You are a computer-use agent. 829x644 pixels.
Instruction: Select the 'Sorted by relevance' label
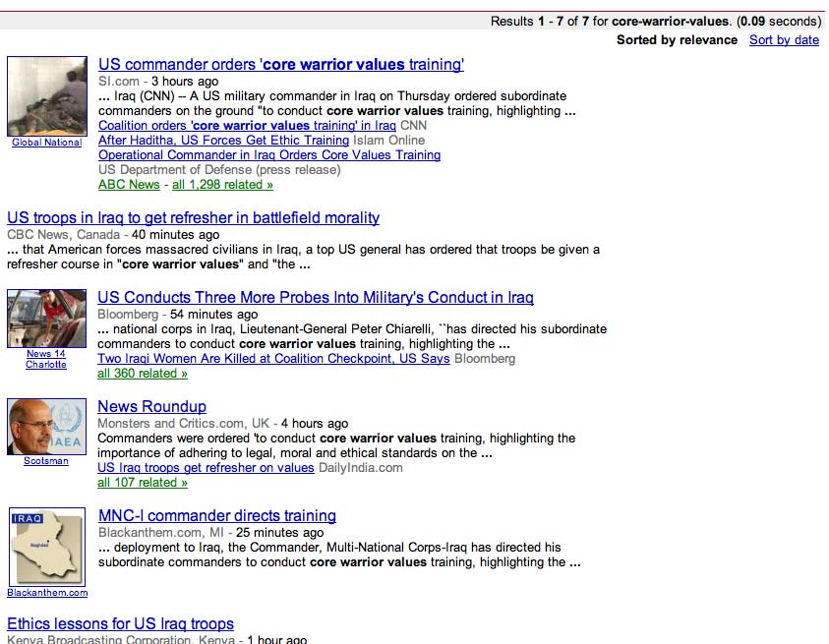point(677,40)
